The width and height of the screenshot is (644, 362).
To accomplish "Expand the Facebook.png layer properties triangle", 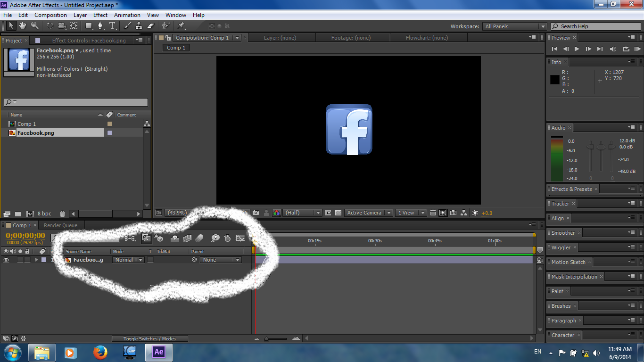I will coord(36,260).
